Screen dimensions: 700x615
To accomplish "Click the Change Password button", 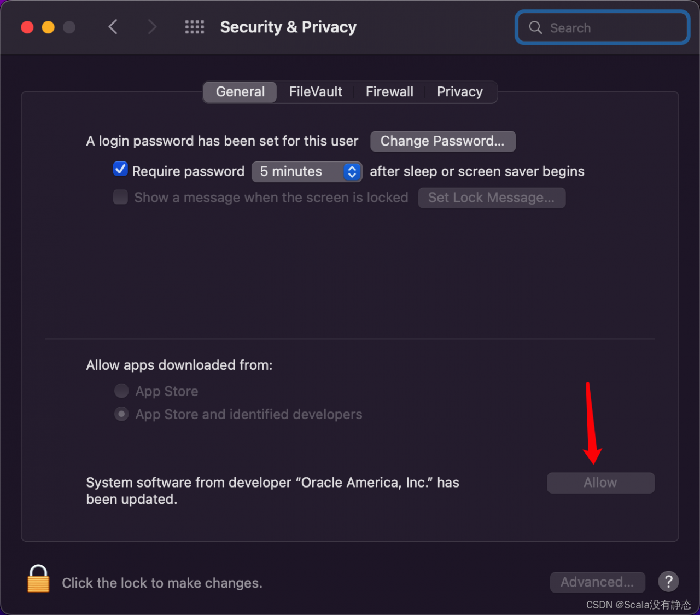I will (443, 141).
